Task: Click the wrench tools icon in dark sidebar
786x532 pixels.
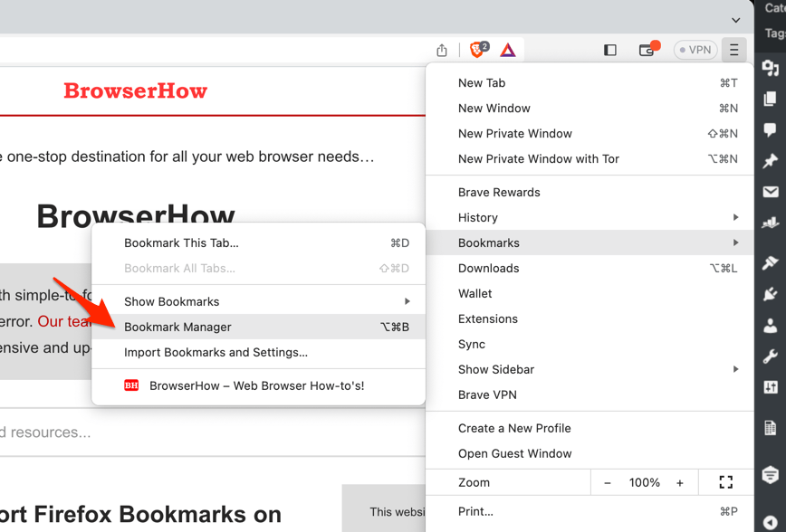Action: [x=771, y=356]
